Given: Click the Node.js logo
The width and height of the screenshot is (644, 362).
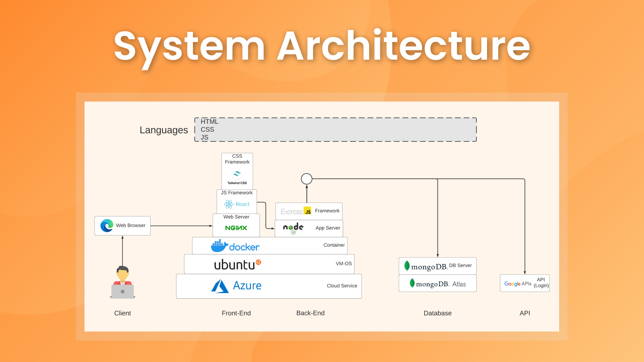Looking at the screenshot, I should [293, 228].
